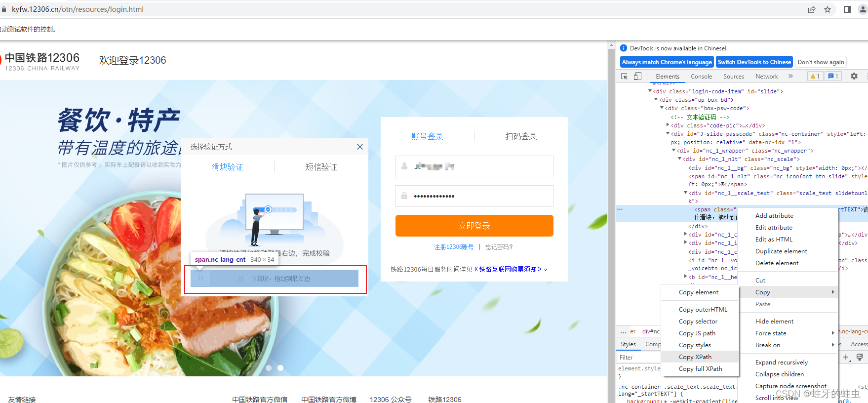Click the warnings count badge in DevTools
Viewport: 868px width, 403px height.
815,76
